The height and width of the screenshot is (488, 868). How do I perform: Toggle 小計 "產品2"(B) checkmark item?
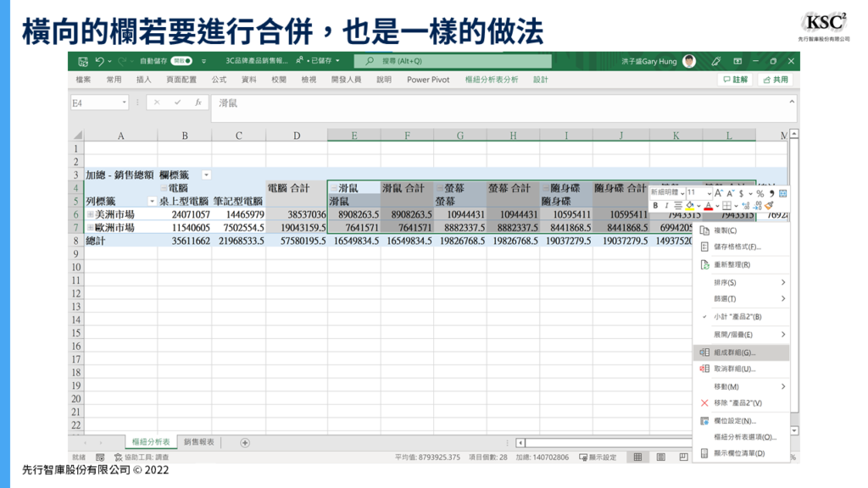[741, 317]
